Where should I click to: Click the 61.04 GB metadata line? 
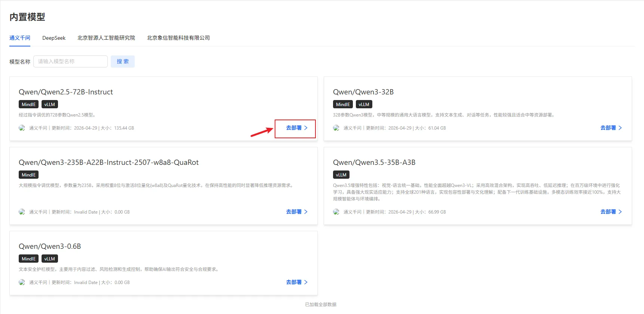coord(395,128)
